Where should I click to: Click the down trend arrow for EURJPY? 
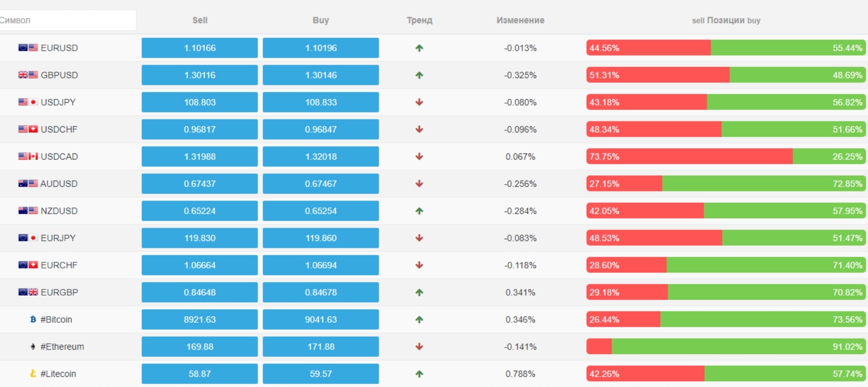(419, 238)
